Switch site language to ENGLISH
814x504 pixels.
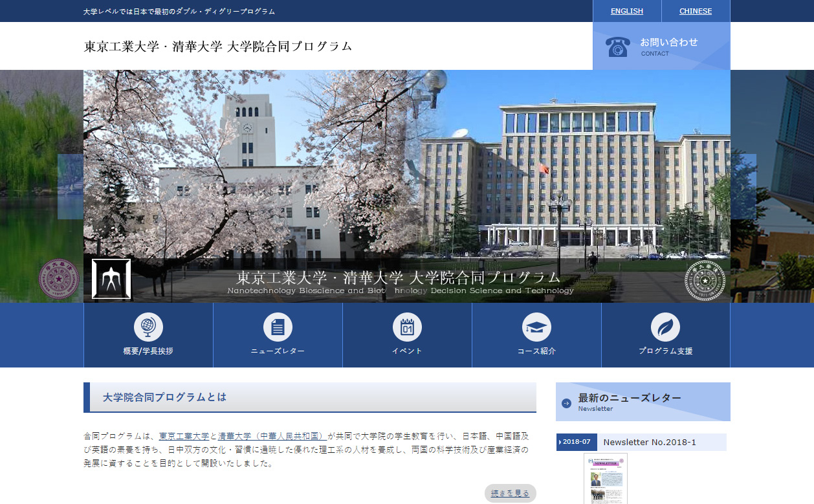(627, 11)
